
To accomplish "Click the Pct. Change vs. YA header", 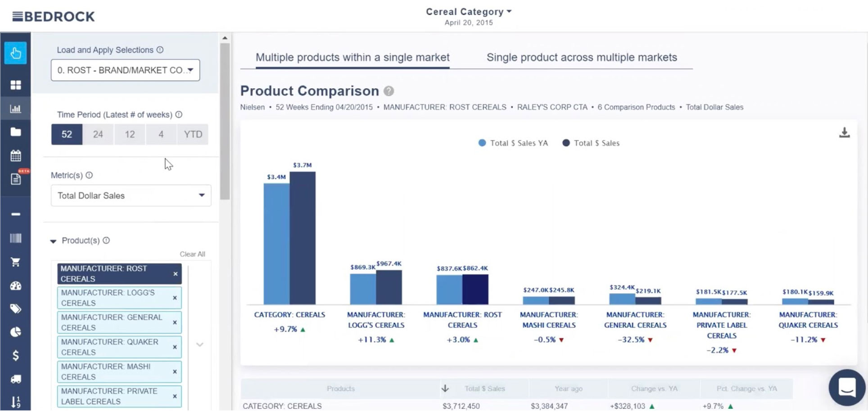I will click(746, 389).
